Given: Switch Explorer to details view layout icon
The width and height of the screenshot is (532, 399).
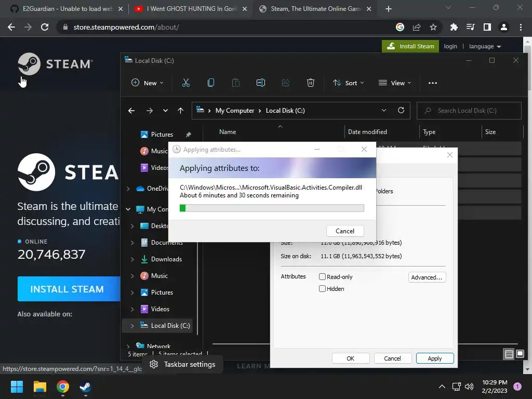Looking at the screenshot, I should click(x=509, y=354).
